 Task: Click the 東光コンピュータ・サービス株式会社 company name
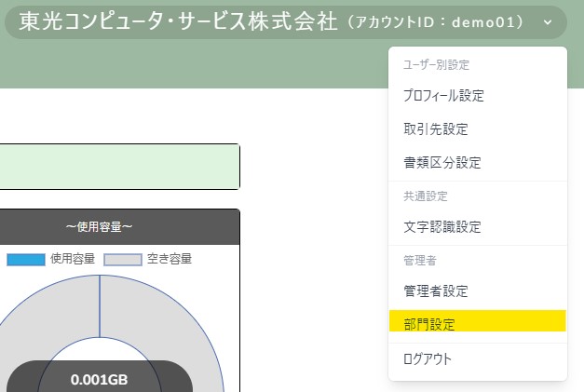pos(178,22)
